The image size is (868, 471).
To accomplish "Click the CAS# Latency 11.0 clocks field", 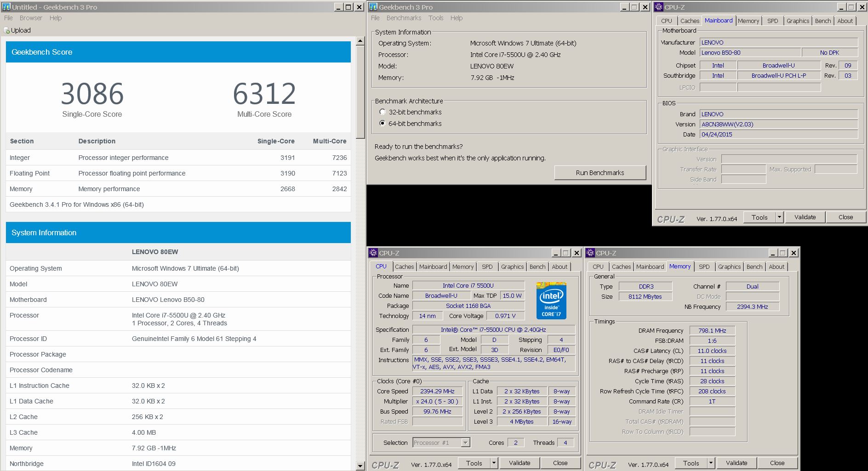I will click(712, 351).
